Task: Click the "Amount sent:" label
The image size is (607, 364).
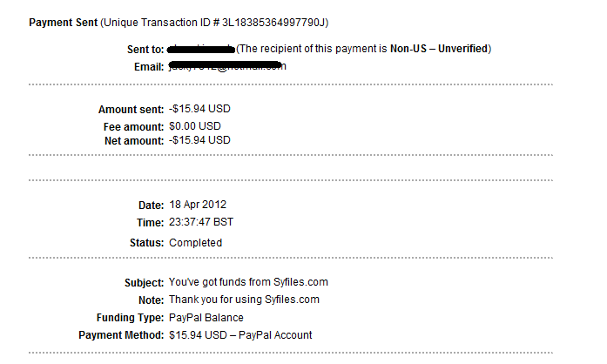Action: (x=131, y=110)
